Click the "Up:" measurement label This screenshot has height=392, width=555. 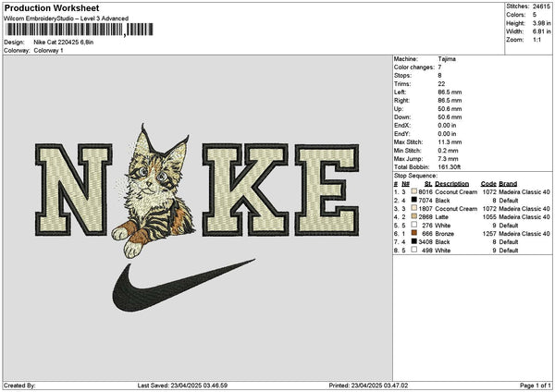pos(399,109)
